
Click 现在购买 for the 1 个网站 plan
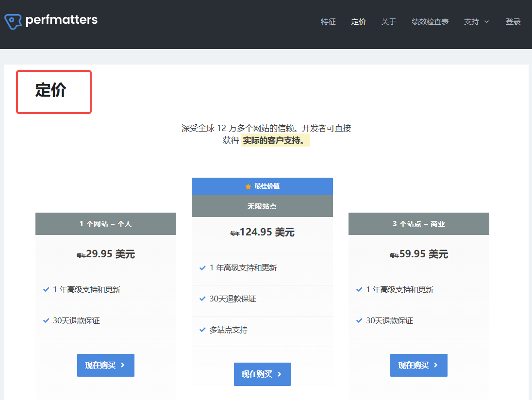105,365
